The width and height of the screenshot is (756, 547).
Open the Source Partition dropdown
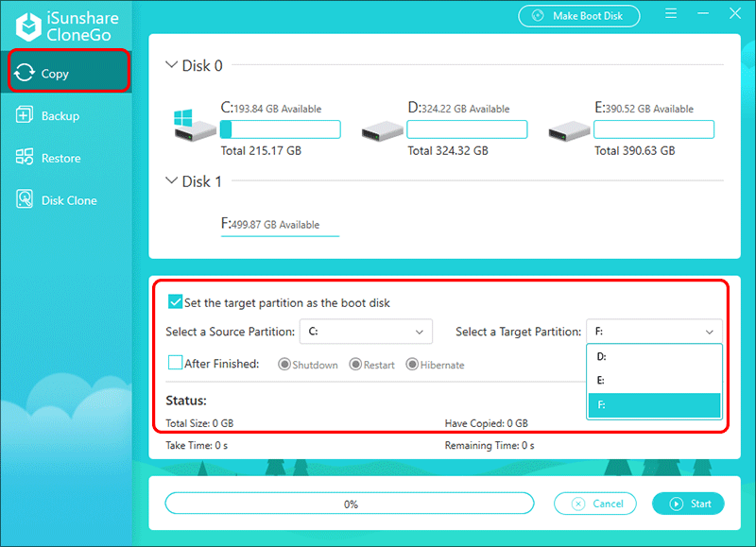click(x=366, y=332)
